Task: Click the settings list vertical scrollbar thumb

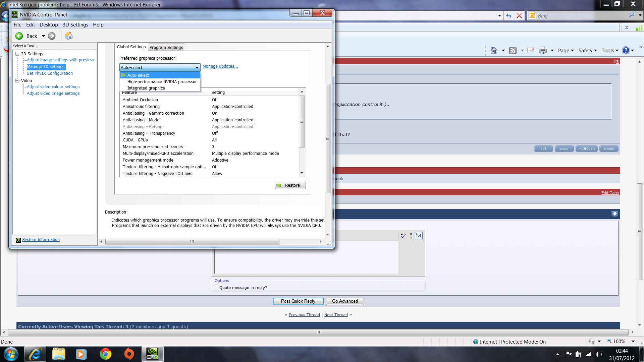Action: click(302, 121)
